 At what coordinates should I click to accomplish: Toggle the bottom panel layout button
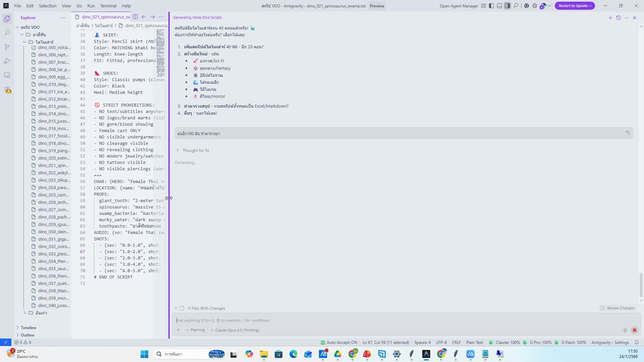click(499, 6)
